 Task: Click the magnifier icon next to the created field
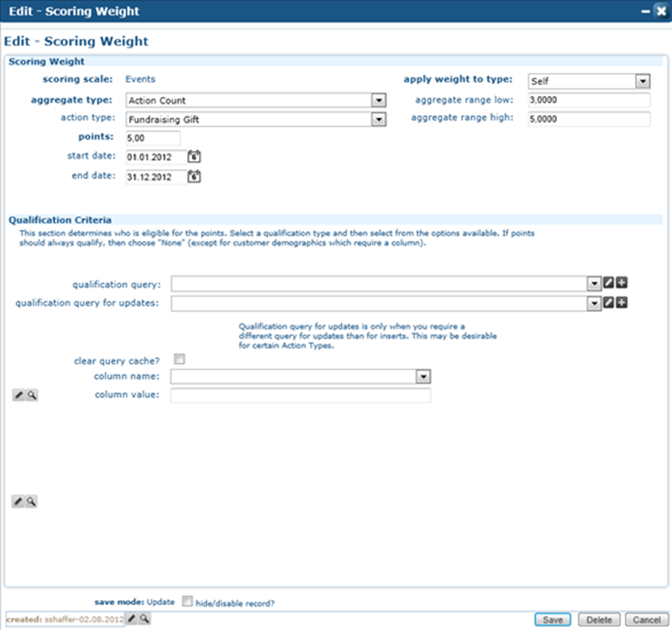144,618
